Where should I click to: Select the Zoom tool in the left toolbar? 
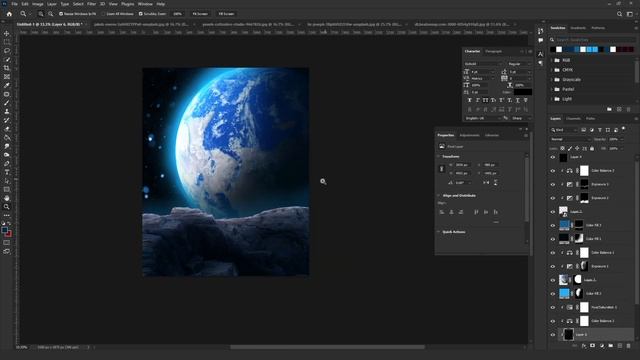(x=7, y=207)
